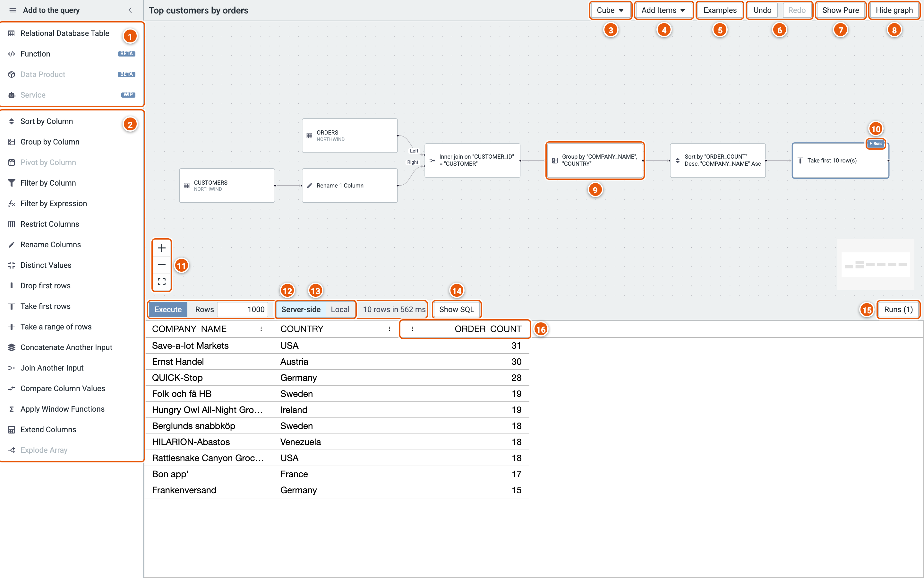Click the Concatenate Another Input layers icon

(12, 347)
